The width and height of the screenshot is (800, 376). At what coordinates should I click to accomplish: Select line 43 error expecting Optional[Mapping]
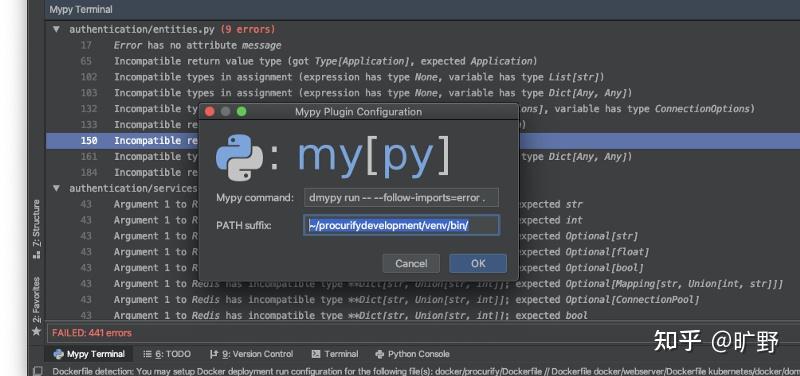click(x=423, y=284)
